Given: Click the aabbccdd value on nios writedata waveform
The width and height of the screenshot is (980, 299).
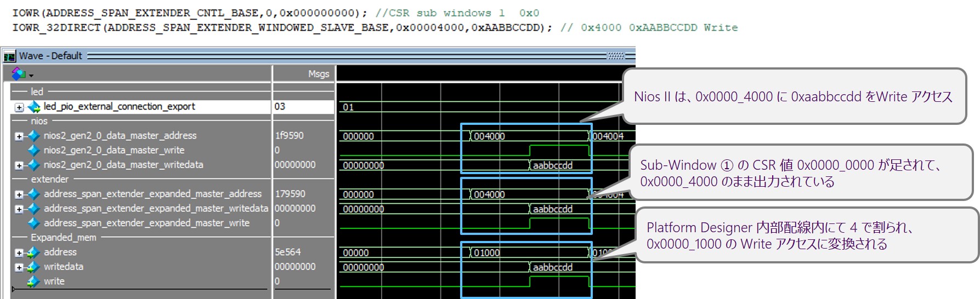Looking at the screenshot, I should (552, 165).
